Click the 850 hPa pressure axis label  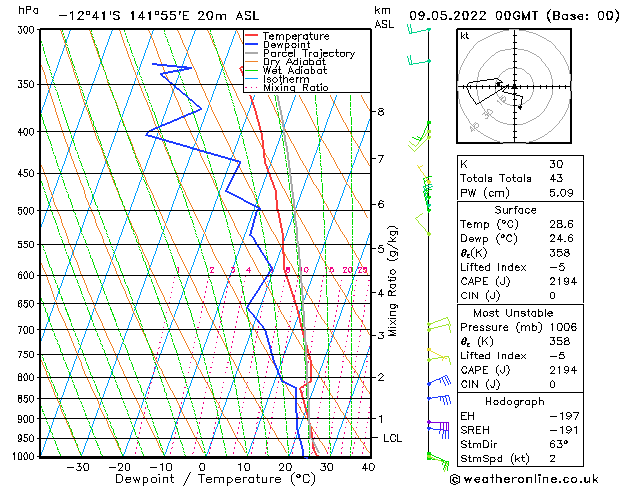click(x=26, y=399)
